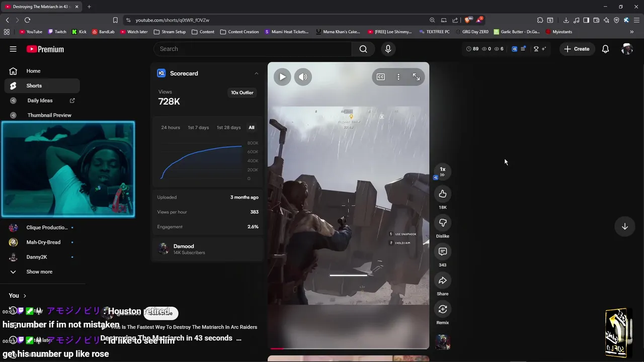Click the vidIQ trophy icon in header
Viewport: 644px width, 362px height.
pos(536,49)
